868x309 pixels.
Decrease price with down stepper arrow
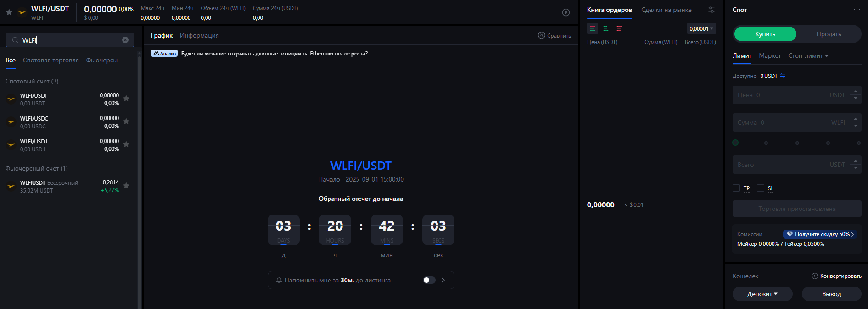click(856, 99)
